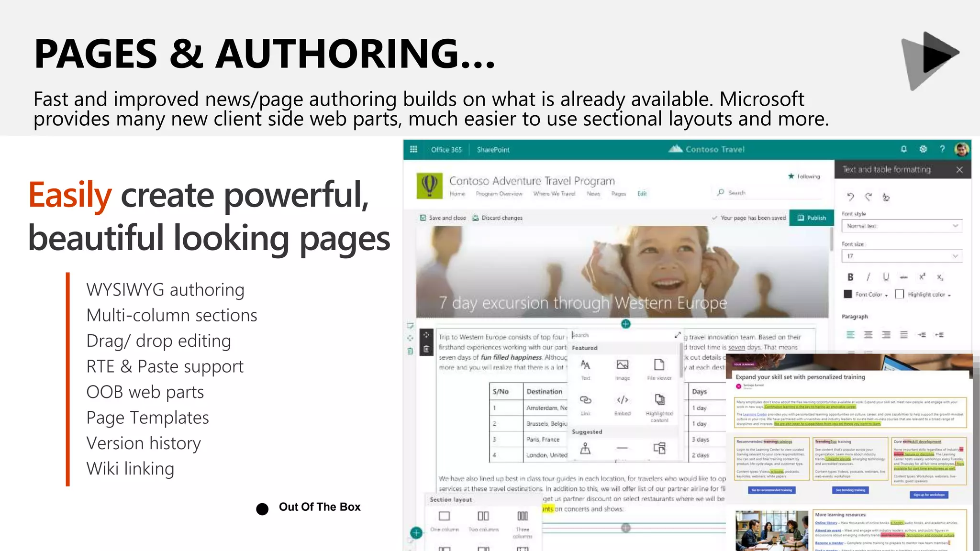Select One column section layout

[x=445, y=520]
